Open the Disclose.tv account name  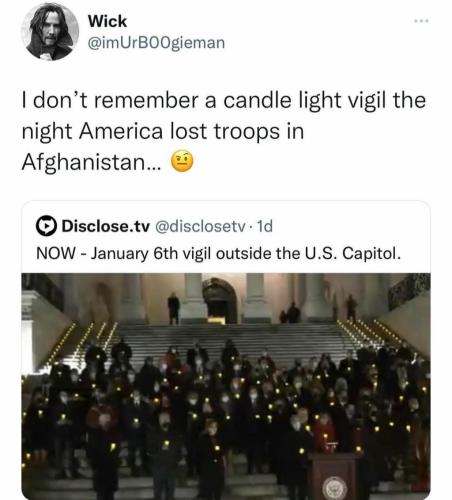tap(106, 226)
